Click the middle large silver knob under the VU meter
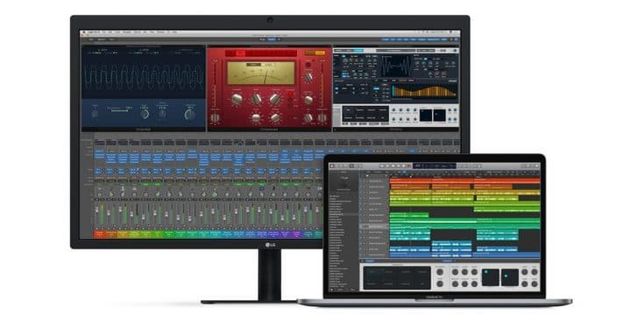Image resolution: width=644 pixels, height=322 pixels. coord(257,99)
